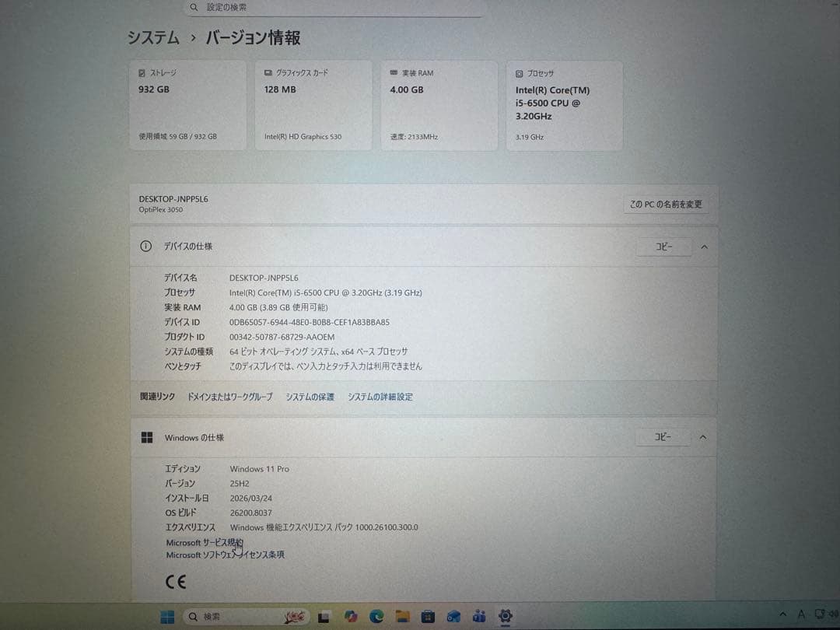
Task: Click the Windows 11 Pro edition text
Action: coord(259,469)
